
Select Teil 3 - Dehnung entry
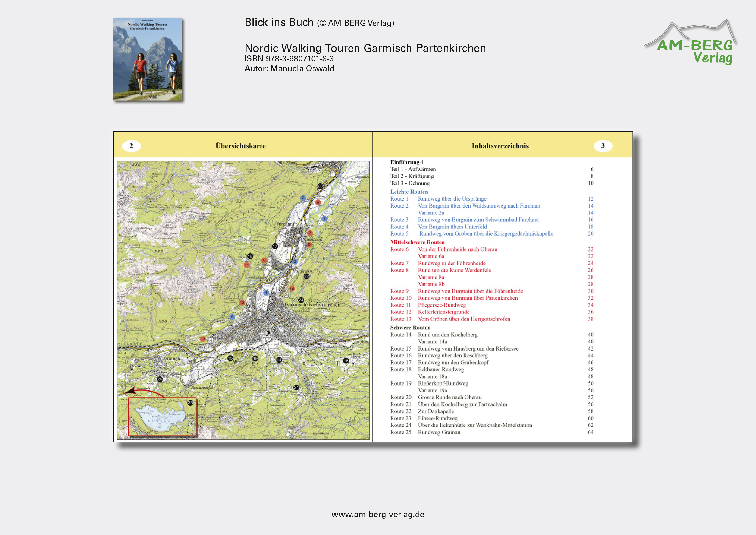[x=492, y=183]
